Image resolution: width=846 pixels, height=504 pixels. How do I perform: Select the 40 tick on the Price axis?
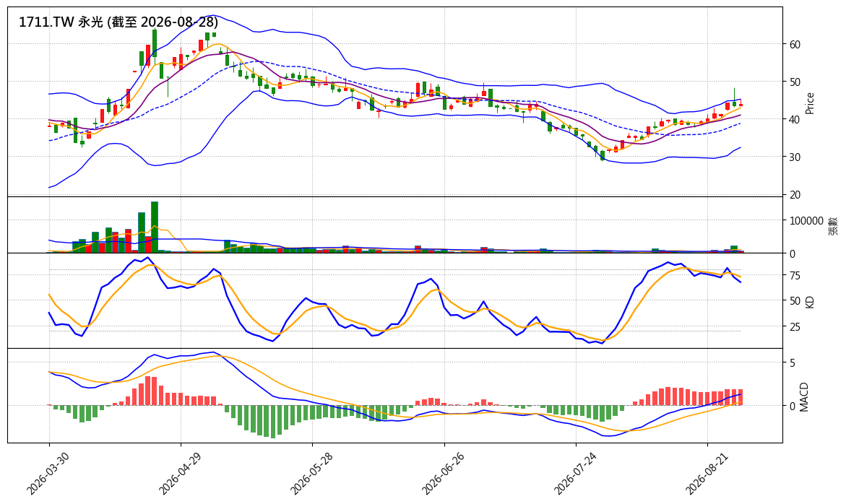[795, 119]
